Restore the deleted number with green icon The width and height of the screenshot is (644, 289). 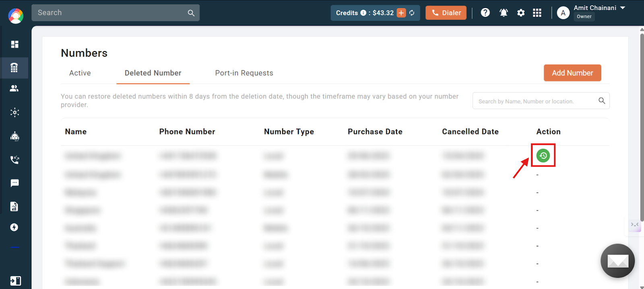point(543,156)
